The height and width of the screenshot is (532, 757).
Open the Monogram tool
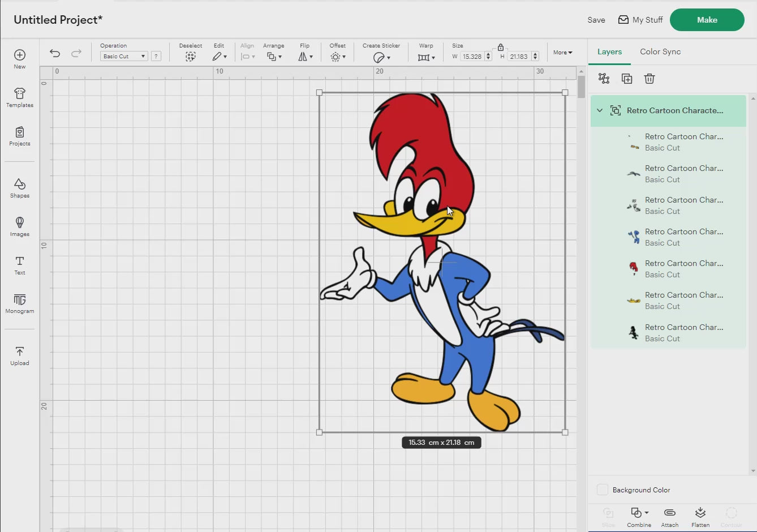[20, 303]
